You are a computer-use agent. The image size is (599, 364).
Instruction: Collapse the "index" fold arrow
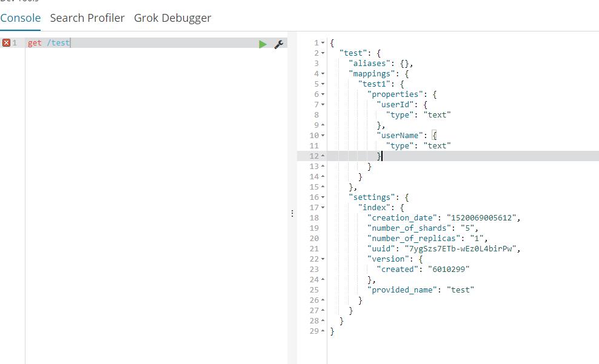point(323,208)
